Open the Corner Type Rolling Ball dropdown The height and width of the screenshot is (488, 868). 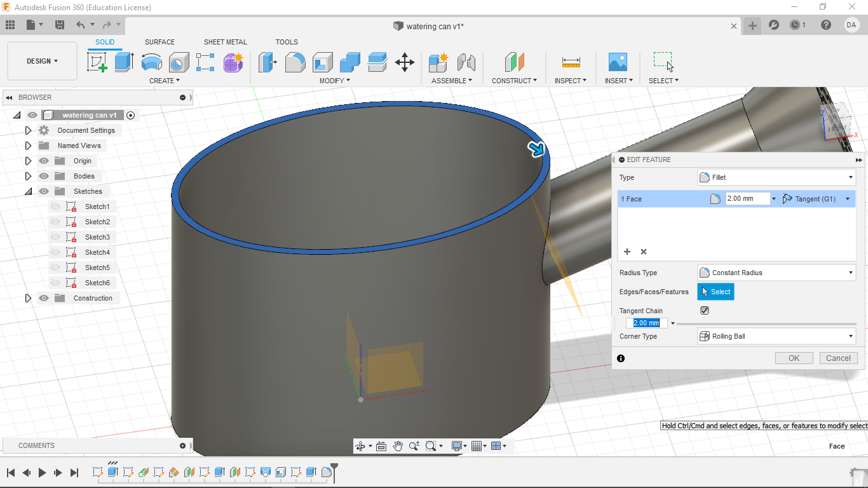point(776,336)
